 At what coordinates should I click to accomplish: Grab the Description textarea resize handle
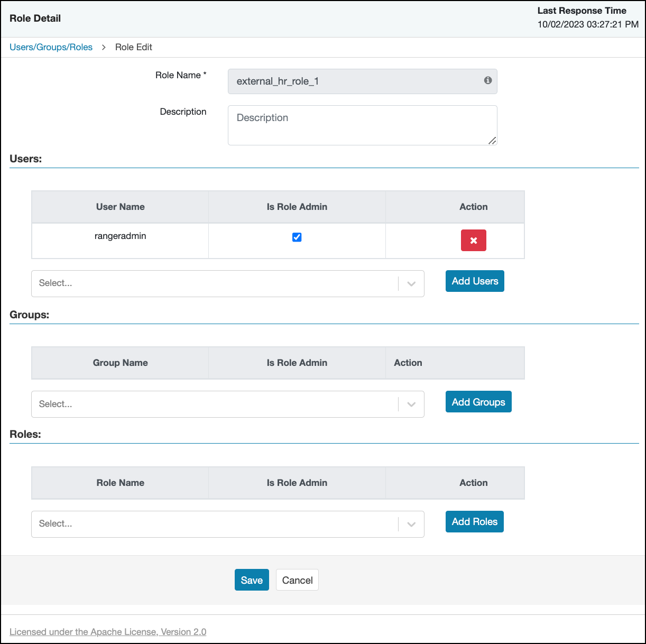coord(492,141)
